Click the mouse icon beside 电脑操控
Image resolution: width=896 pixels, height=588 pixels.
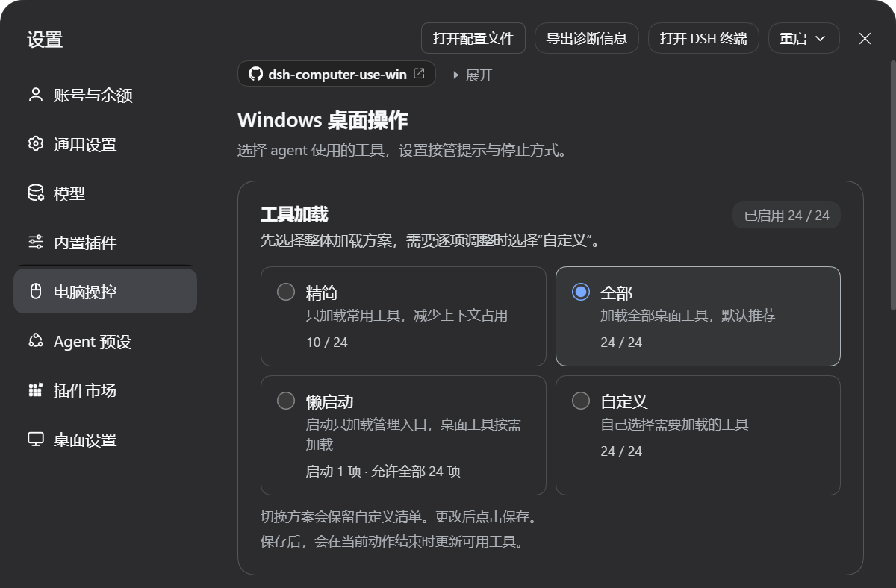36,292
